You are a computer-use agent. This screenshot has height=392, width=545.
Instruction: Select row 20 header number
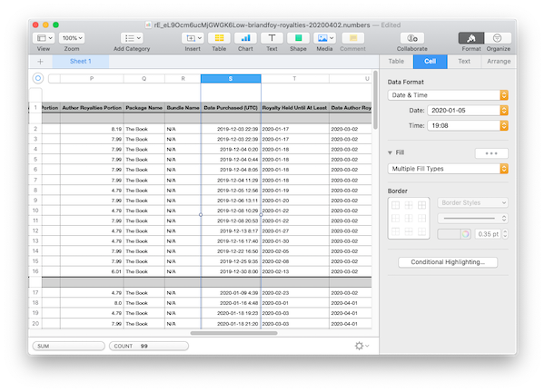(x=35, y=324)
